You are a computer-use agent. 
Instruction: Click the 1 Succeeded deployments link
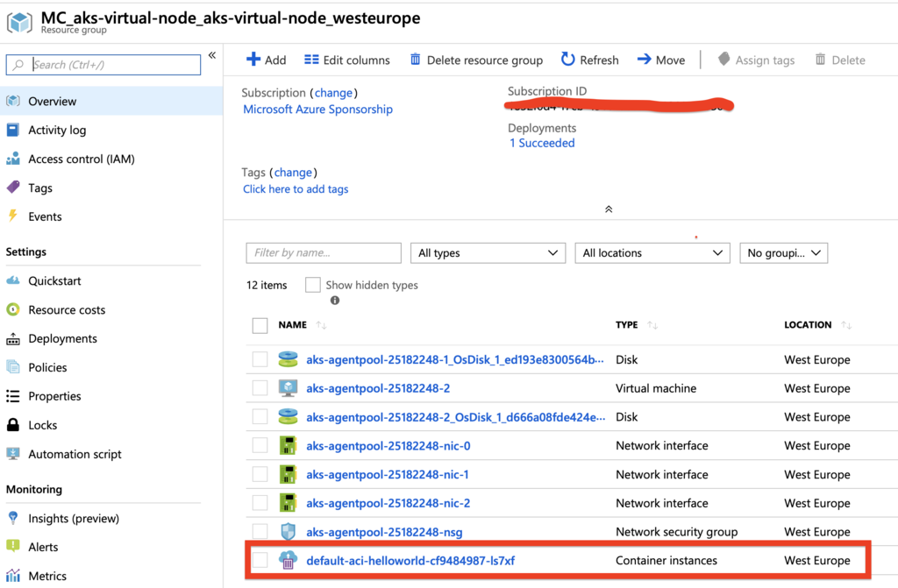(x=542, y=143)
